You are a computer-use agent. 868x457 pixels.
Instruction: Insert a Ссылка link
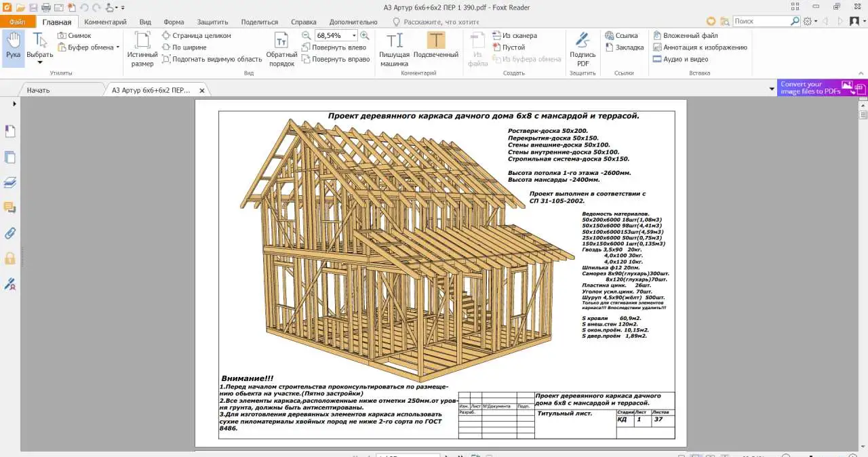coord(621,35)
